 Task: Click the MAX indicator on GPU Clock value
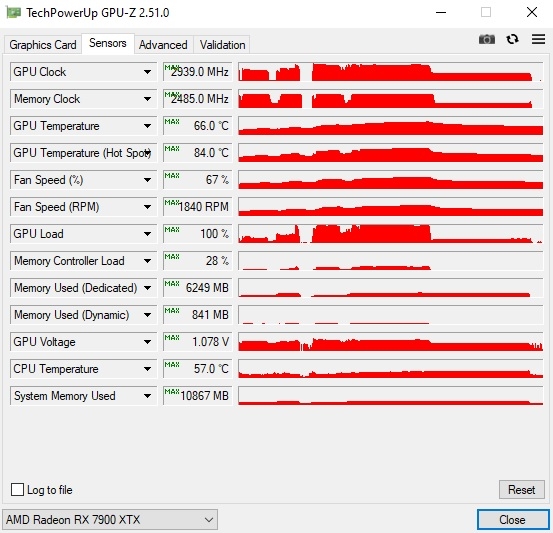(172, 67)
